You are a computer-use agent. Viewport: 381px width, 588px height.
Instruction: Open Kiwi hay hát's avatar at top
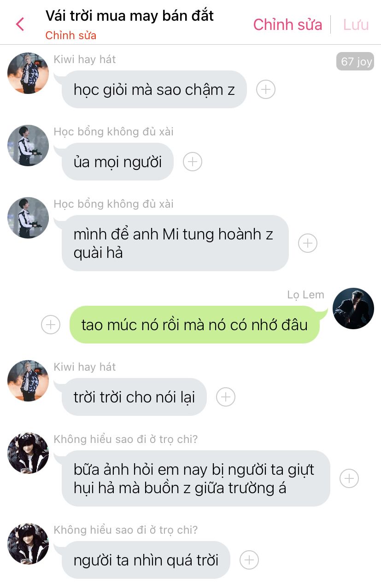[x=28, y=73]
